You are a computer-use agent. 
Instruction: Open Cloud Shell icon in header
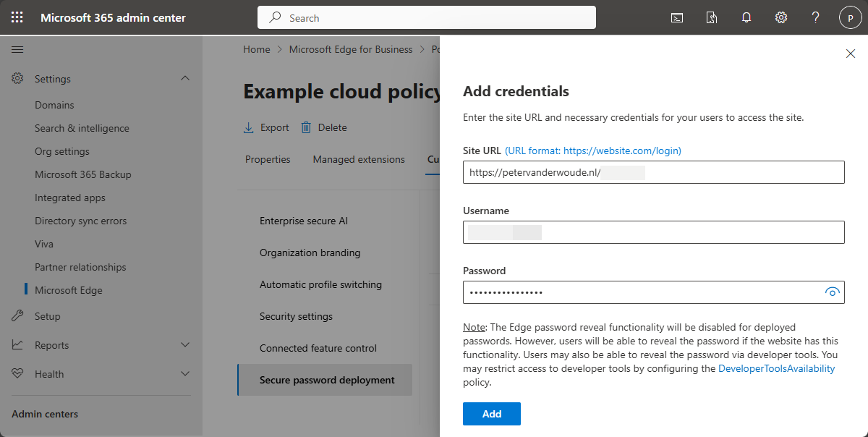click(x=677, y=18)
